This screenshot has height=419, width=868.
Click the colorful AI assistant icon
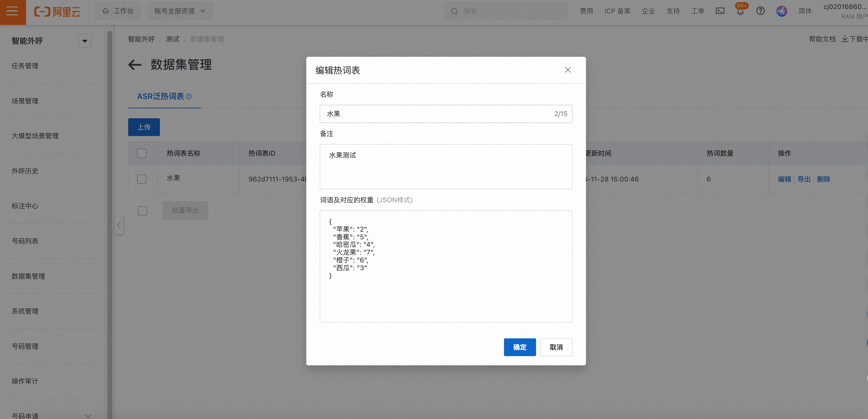coord(782,11)
